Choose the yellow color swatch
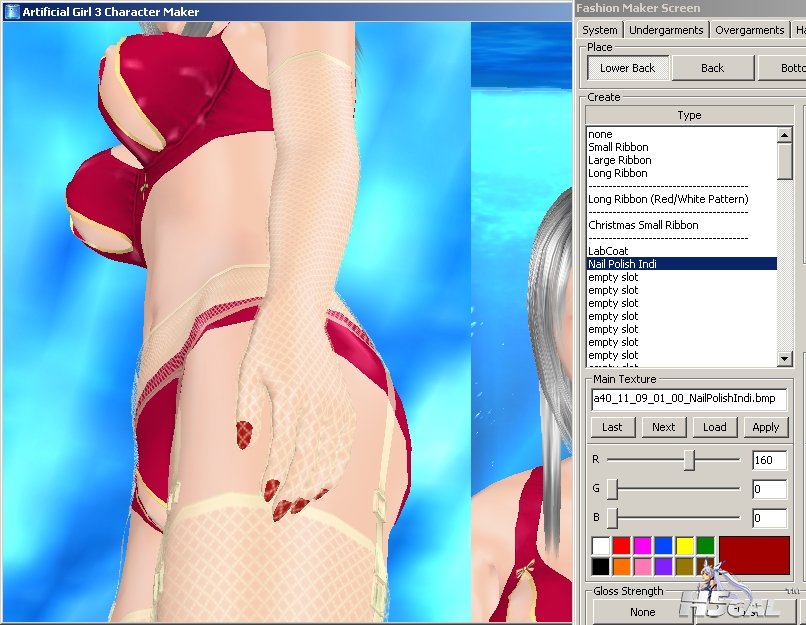This screenshot has height=625, width=806. [x=684, y=546]
